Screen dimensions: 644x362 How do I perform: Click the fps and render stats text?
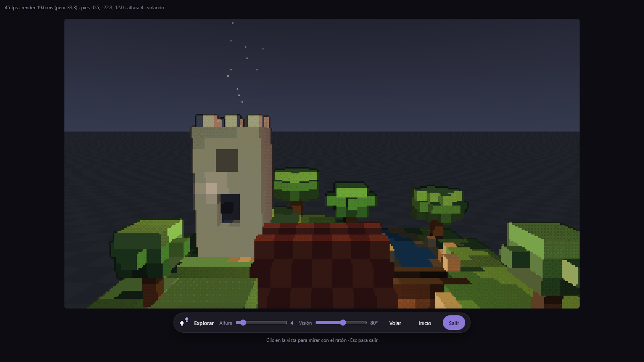(84, 8)
